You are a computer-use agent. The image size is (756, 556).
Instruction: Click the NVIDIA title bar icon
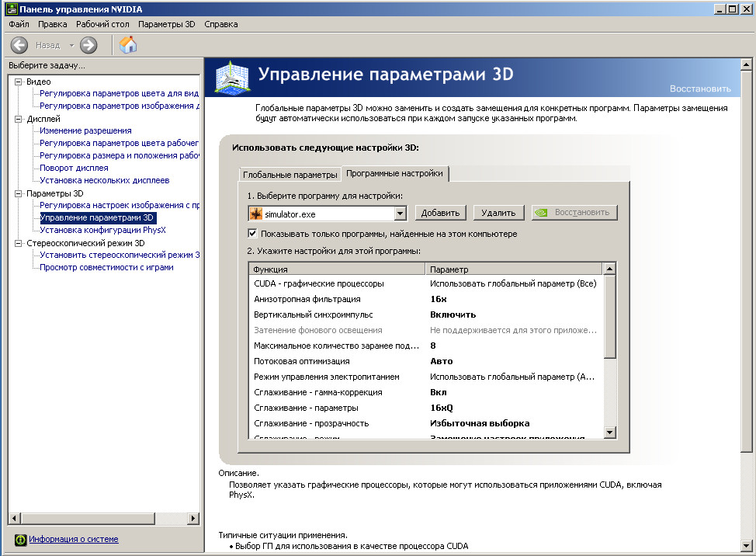12,9
